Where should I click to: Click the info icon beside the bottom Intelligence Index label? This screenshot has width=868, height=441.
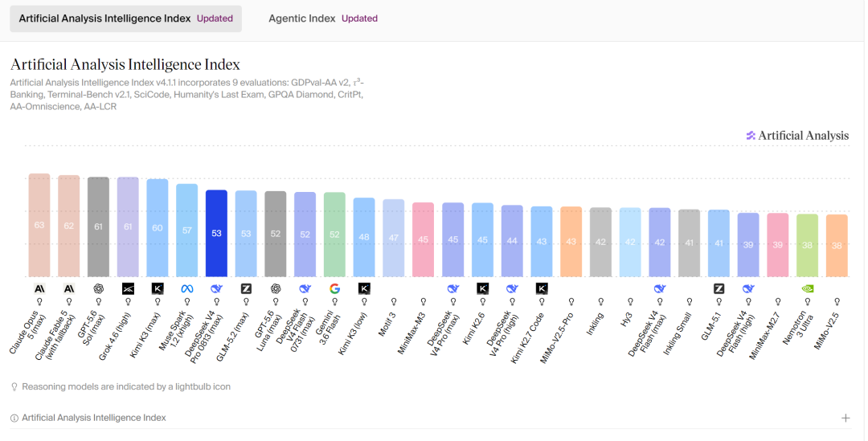point(14,419)
